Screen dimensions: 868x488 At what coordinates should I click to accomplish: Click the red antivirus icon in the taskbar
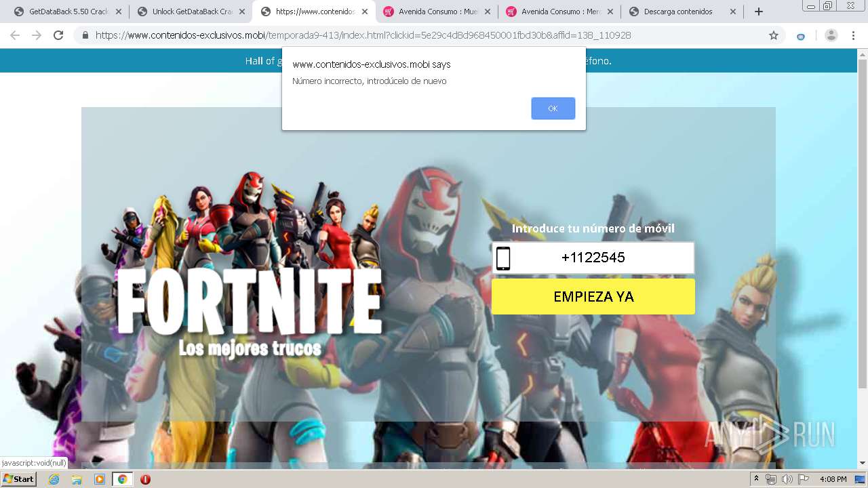pos(145,479)
